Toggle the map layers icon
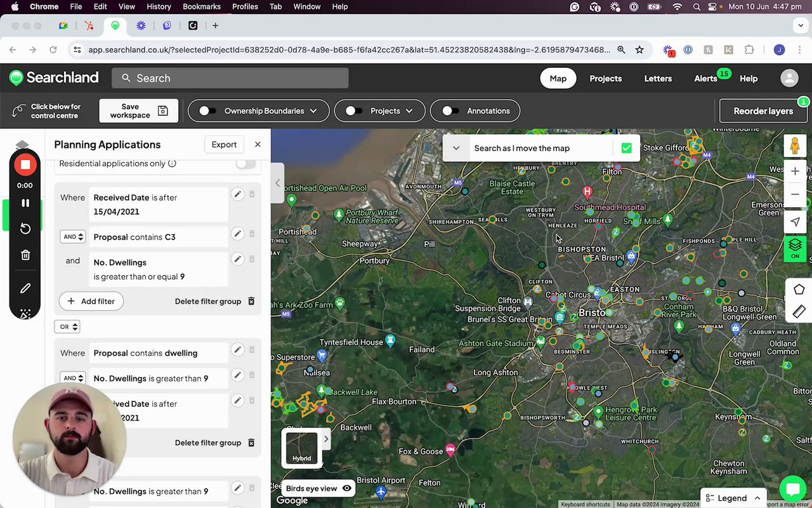This screenshot has height=508, width=812. coord(795,248)
